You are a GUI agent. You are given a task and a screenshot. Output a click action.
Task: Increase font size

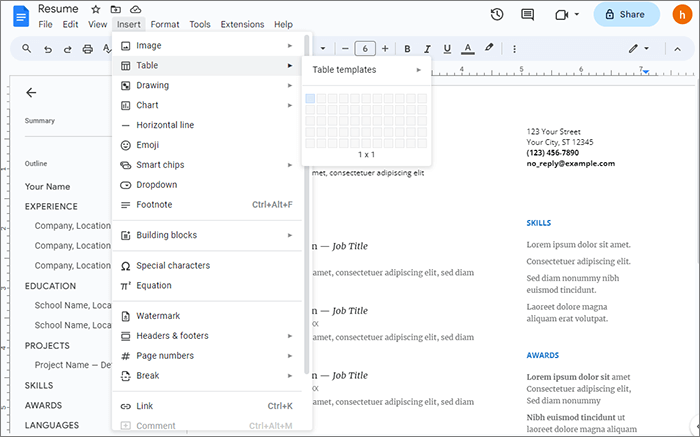[385, 49]
